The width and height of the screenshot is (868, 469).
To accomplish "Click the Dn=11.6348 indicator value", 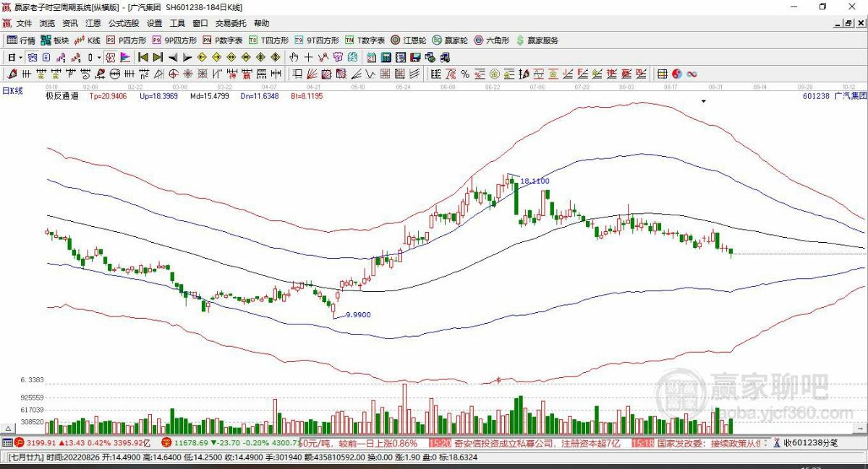I will pyautogui.click(x=259, y=95).
